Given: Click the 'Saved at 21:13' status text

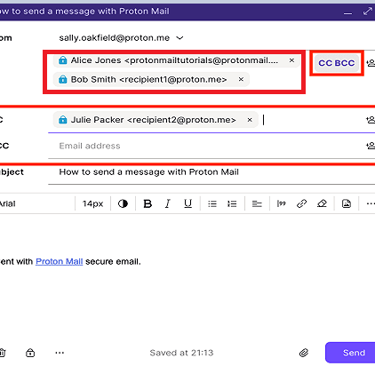Looking at the screenshot, I should (181, 353).
